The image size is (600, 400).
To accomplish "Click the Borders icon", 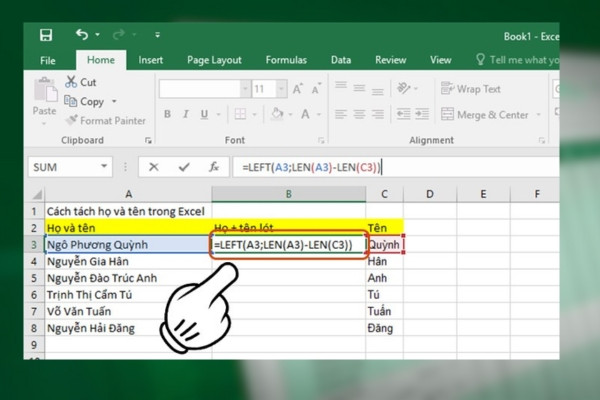I will coord(240,114).
